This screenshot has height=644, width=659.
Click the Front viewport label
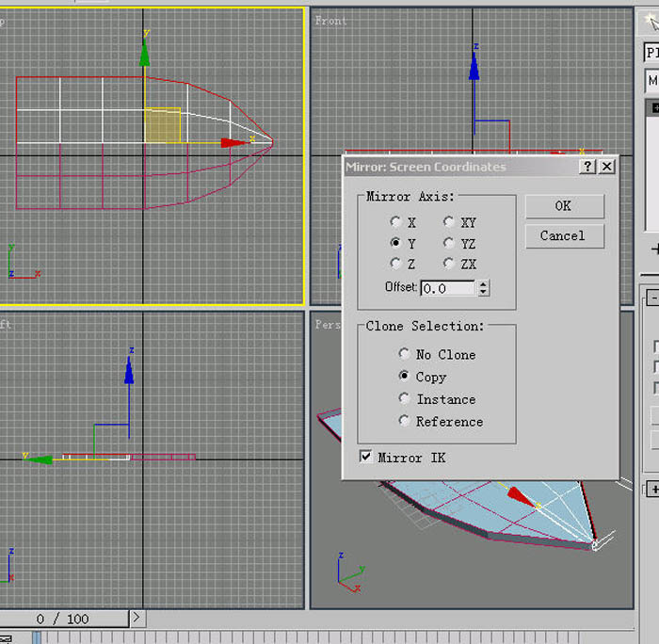pos(331,21)
